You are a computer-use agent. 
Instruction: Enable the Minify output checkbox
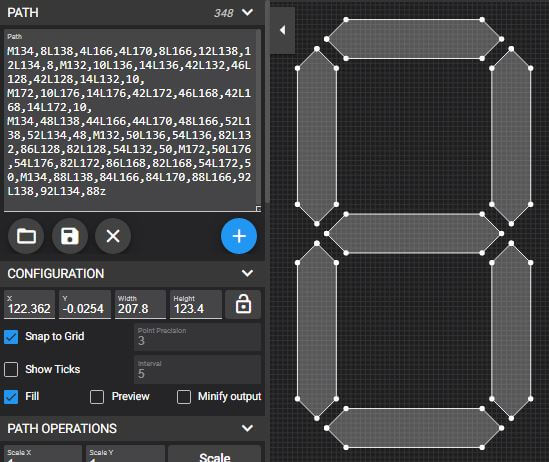coord(184,397)
